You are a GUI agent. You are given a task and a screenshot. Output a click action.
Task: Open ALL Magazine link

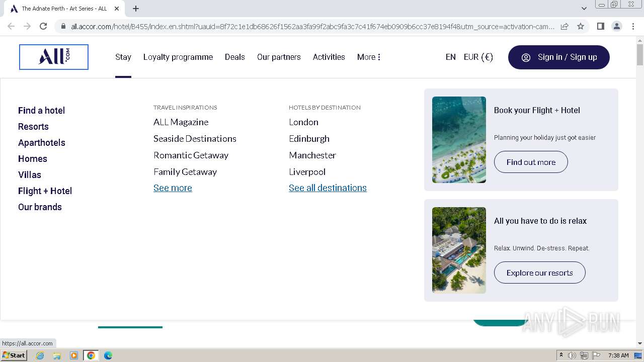click(181, 122)
